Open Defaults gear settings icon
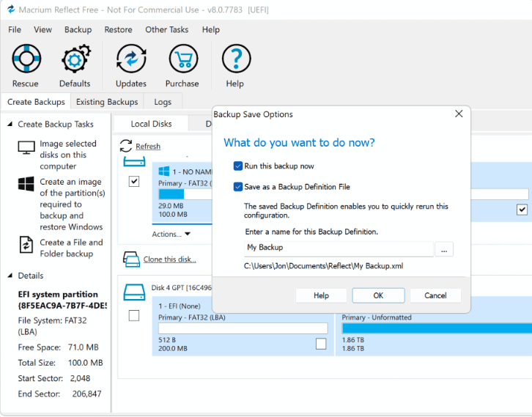The width and height of the screenshot is (532, 417). tap(75, 59)
